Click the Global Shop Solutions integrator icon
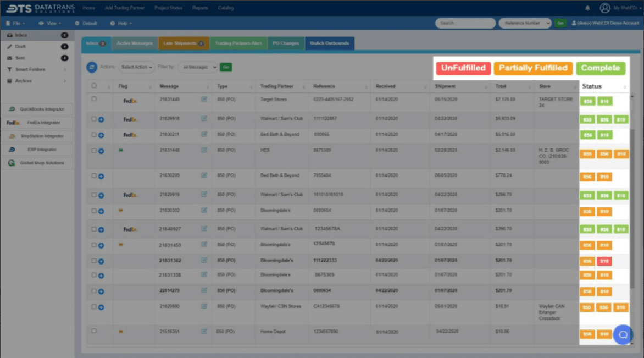Image resolution: width=644 pixels, height=358 pixels. point(37,162)
